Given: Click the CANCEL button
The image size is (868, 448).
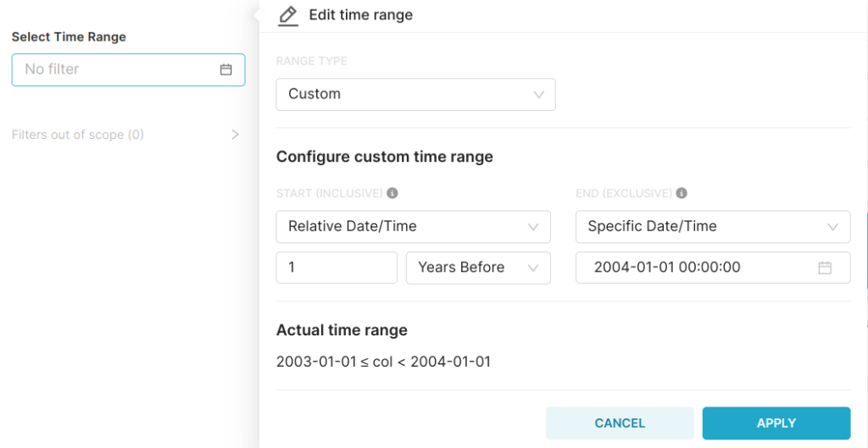Looking at the screenshot, I should coord(620,423).
